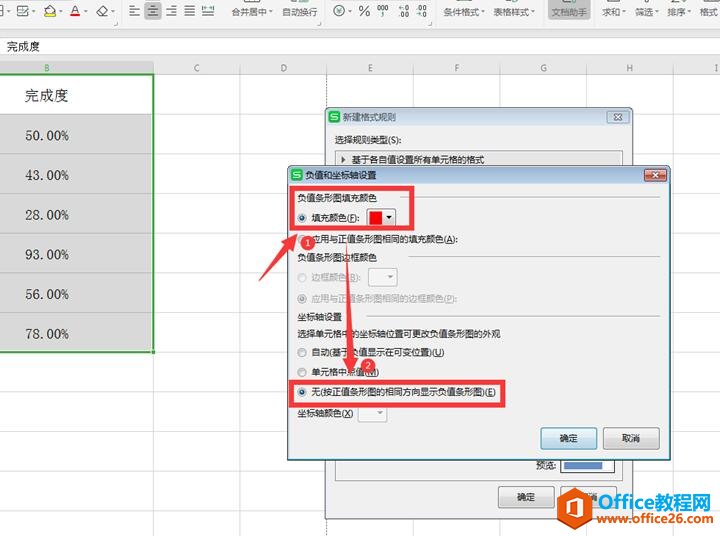The height and width of the screenshot is (536, 720).
Task: Select column B header
Action: (x=46, y=68)
